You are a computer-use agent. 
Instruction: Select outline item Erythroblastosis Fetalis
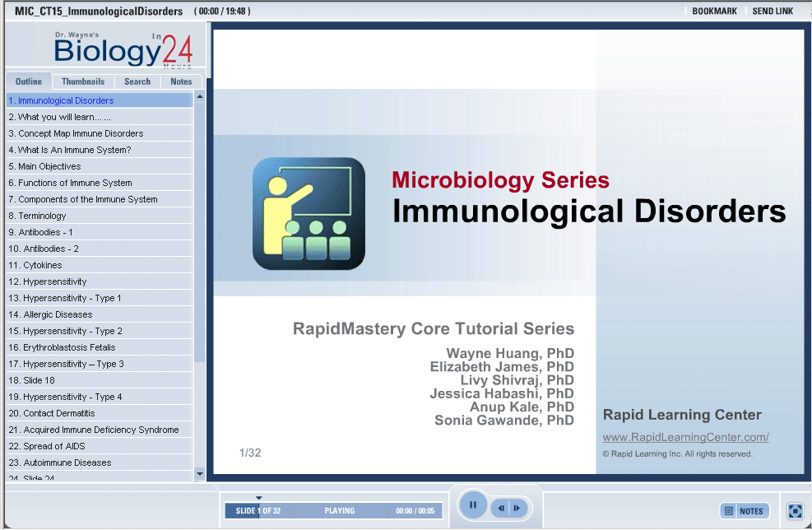(x=62, y=347)
